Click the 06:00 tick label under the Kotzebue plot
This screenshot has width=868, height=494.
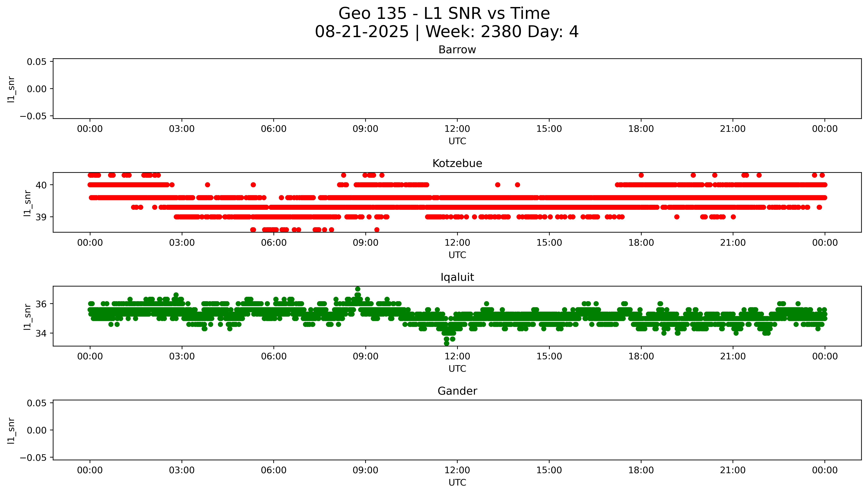273,243
